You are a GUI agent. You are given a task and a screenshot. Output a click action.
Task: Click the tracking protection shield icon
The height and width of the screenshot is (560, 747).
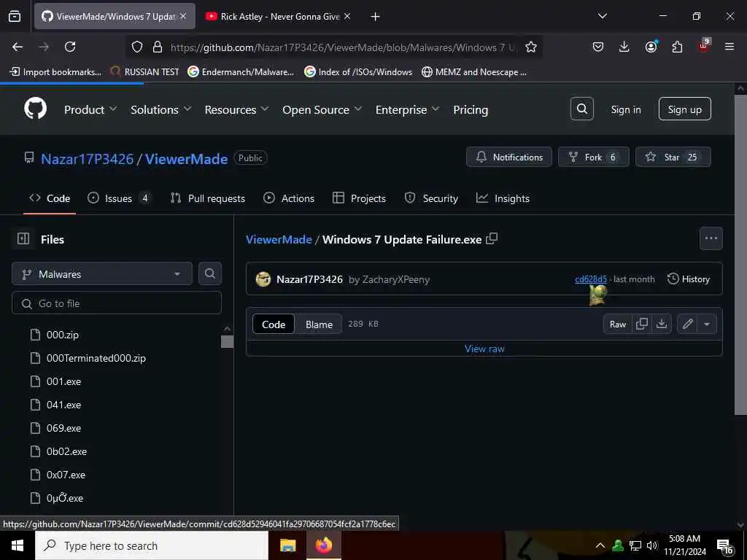click(137, 47)
